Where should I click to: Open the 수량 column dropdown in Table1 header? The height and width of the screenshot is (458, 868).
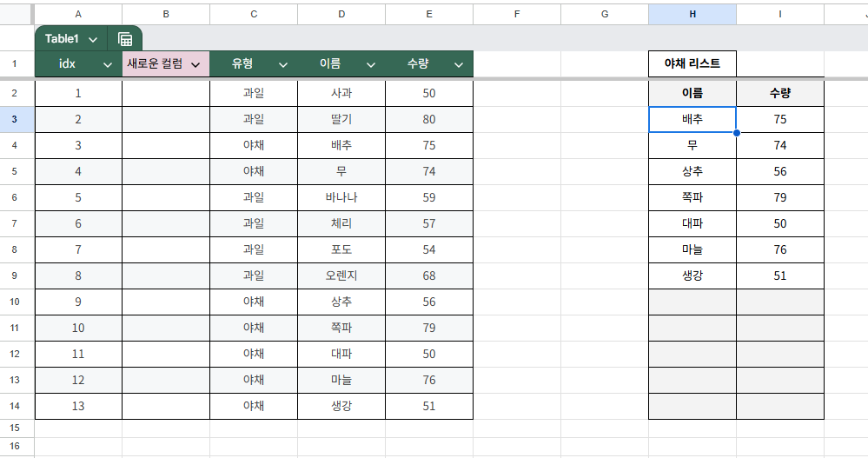click(459, 65)
